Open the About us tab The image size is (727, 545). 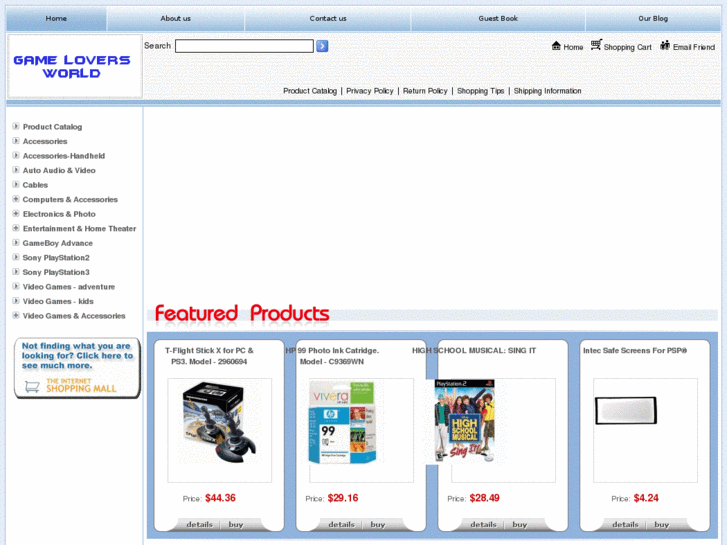[x=175, y=19]
